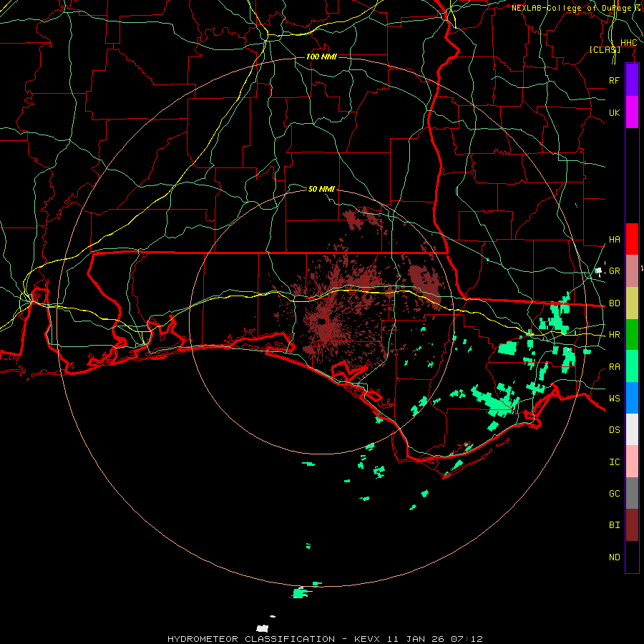The image size is (644, 644).
Task: Click the GC gray legend swatch
Action: pos(632,493)
